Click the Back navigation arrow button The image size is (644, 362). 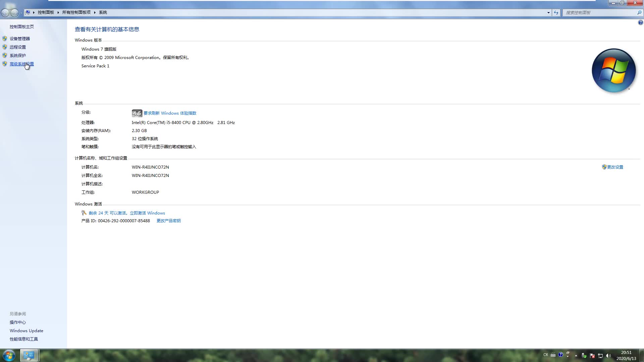click(5, 12)
